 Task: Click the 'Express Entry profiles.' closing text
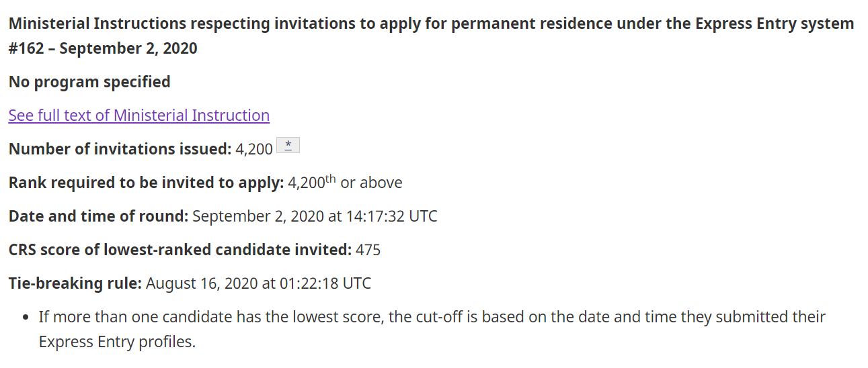(117, 342)
